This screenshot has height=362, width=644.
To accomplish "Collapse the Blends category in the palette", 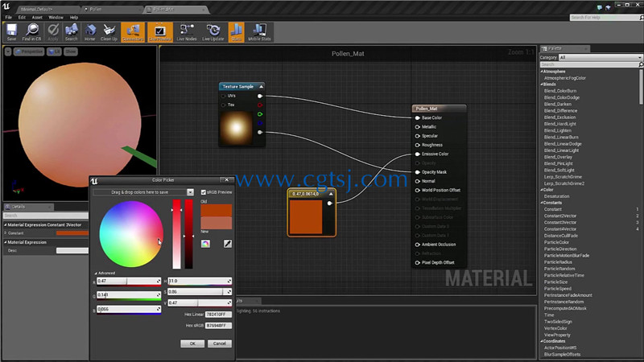I will tap(542, 84).
